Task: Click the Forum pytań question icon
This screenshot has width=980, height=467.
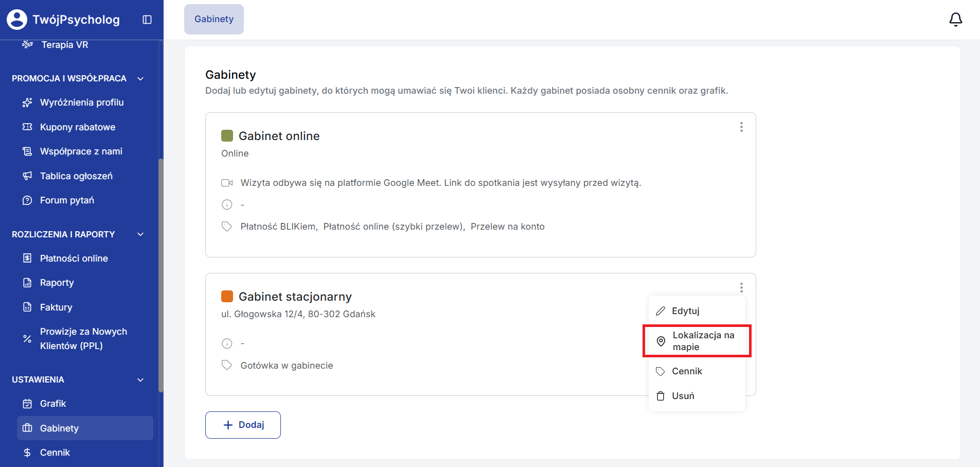Action: pos(27,200)
